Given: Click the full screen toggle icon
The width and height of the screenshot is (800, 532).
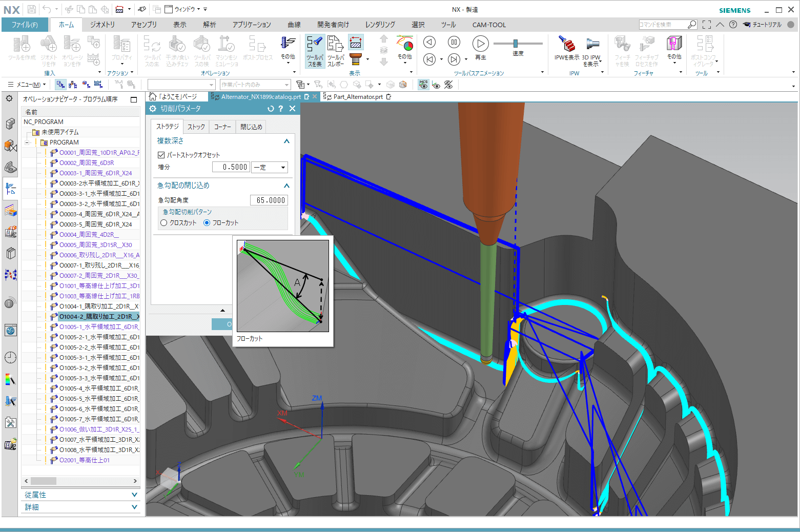Looking at the screenshot, I should 707,25.
